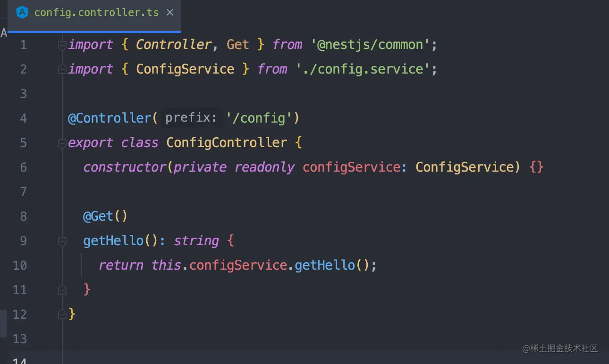Click the fold end marker on line 2
Image resolution: width=609 pixels, height=364 pixels.
pyautogui.click(x=62, y=69)
